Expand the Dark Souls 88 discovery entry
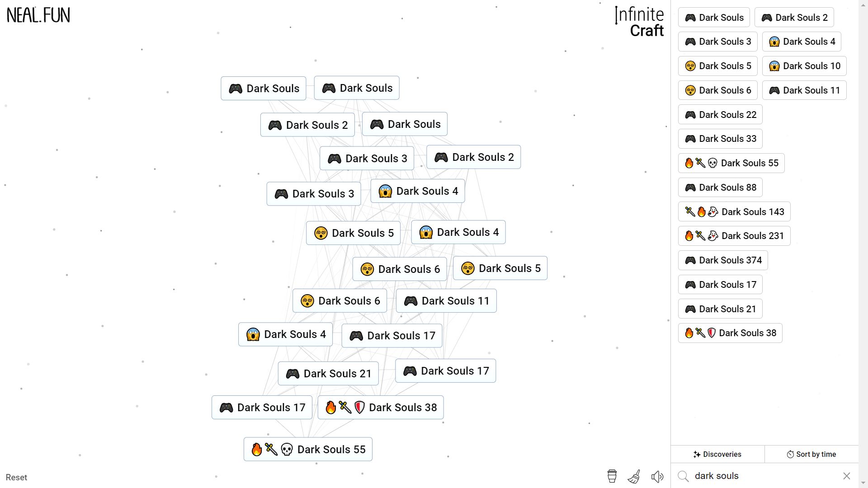868x488 pixels. pos(721,187)
